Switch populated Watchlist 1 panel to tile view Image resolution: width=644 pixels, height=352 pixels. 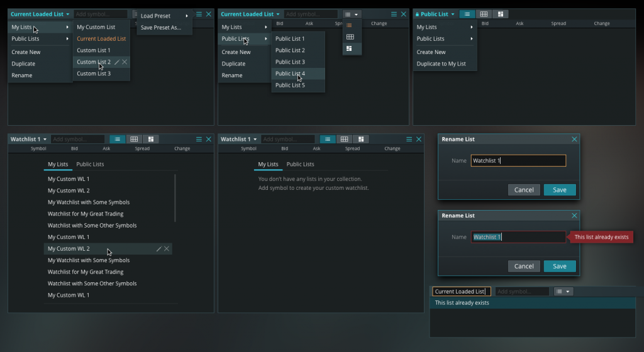coord(151,139)
